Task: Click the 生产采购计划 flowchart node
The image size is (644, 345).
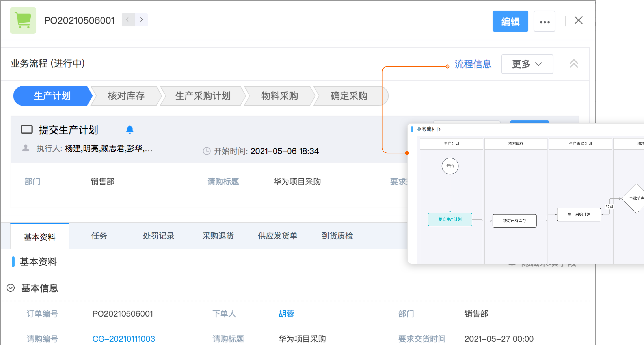Action: click(x=579, y=214)
